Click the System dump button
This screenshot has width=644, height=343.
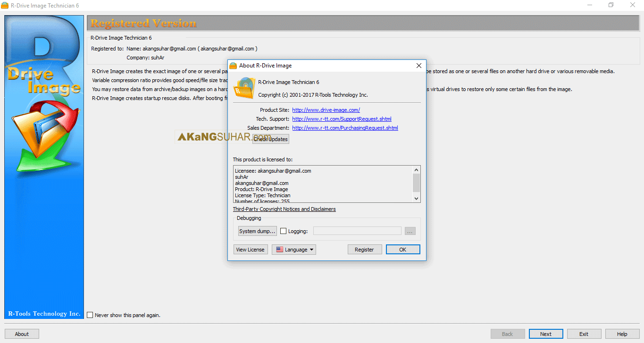(x=257, y=231)
